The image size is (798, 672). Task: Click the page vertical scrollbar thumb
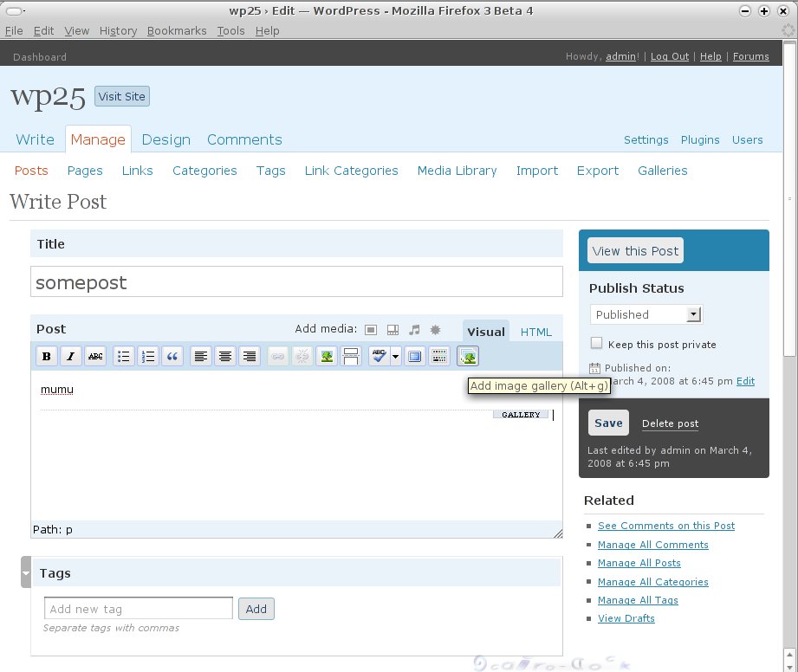click(789, 198)
